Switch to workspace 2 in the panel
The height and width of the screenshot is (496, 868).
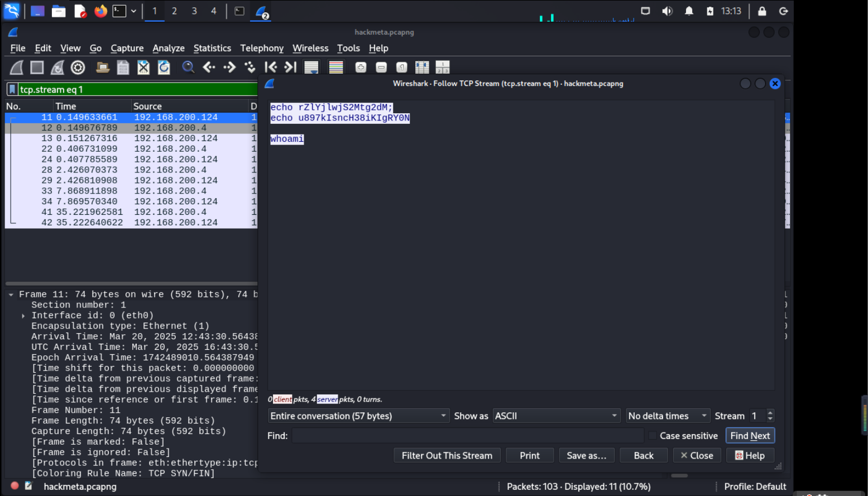pos(174,11)
